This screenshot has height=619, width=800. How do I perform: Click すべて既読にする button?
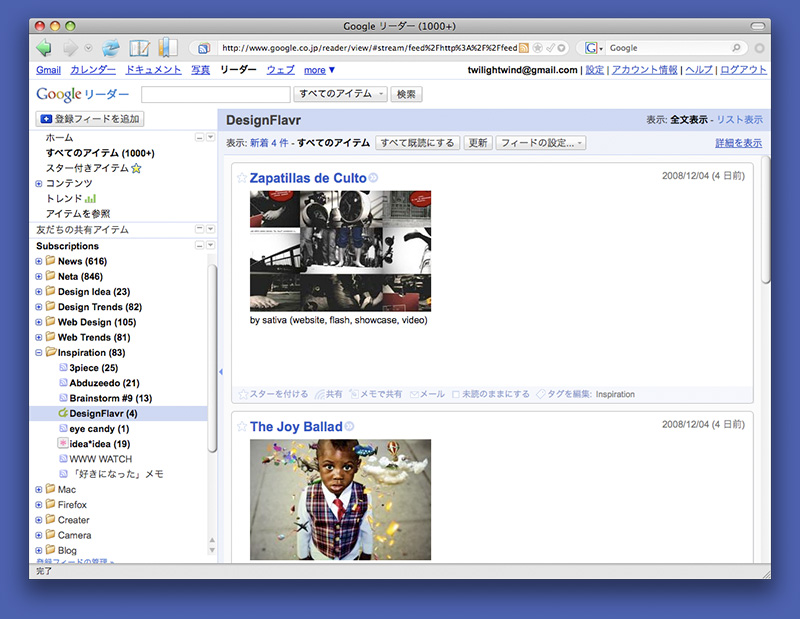click(x=417, y=143)
